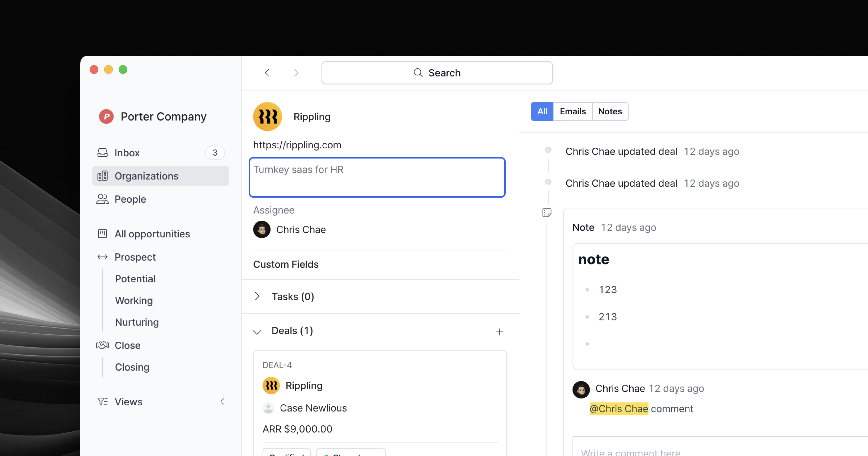Click the People group icon
This screenshot has width=868, height=456.
(x=102, y=199)
